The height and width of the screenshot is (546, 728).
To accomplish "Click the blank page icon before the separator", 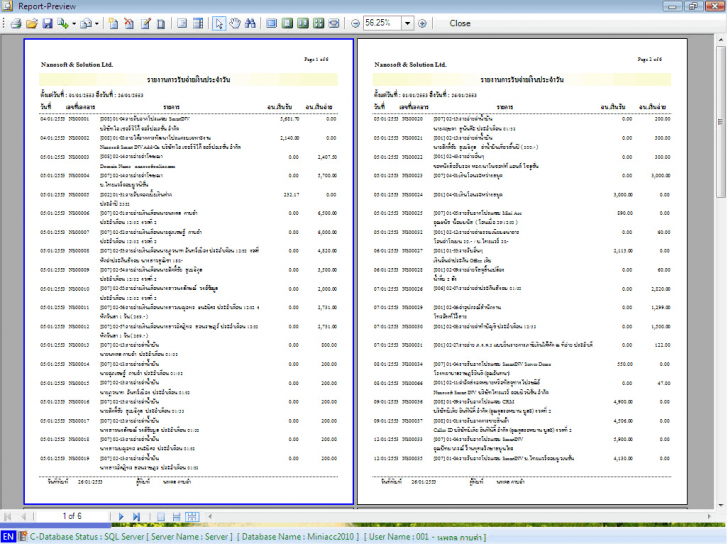I will pyautogui.click(x=161, y=23).
